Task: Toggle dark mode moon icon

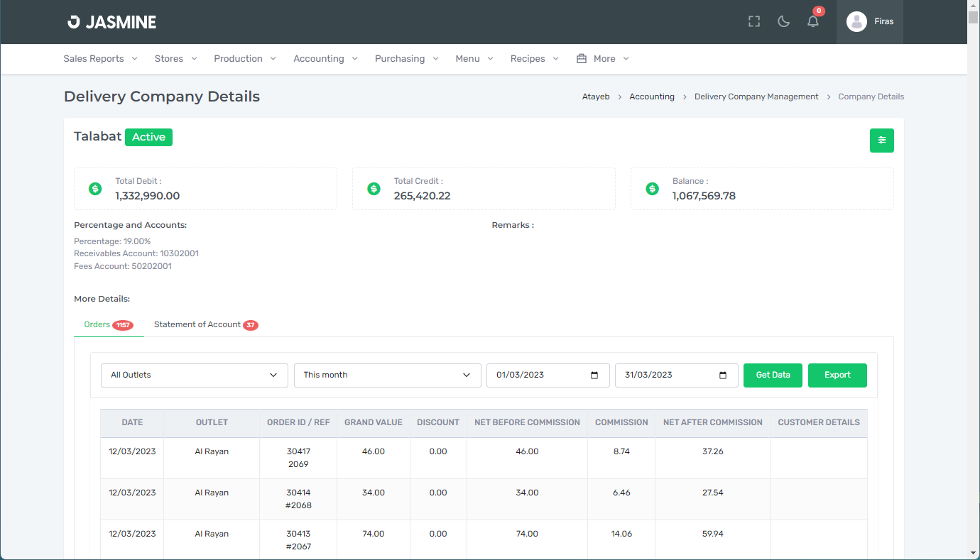Action: [x=784, y=22]
